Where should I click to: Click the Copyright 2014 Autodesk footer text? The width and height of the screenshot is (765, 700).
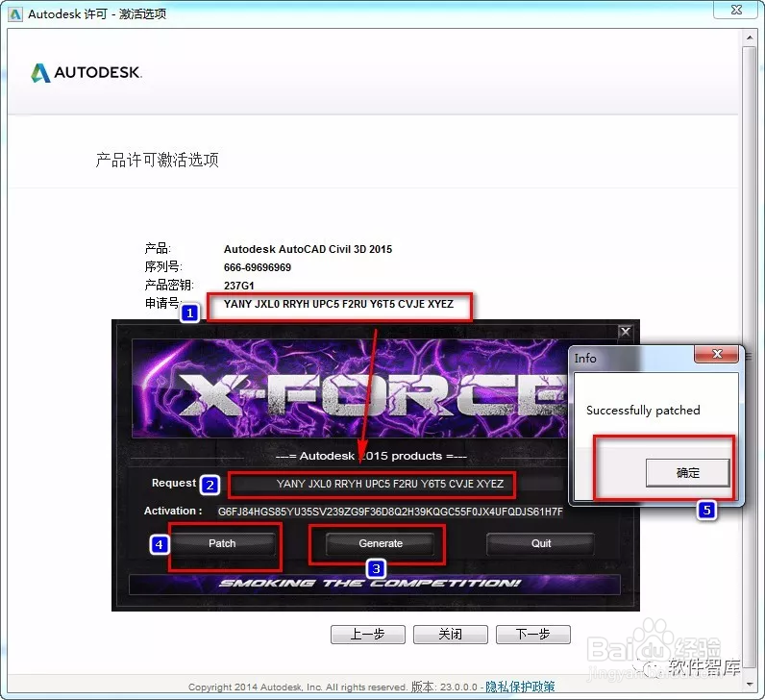298,687
